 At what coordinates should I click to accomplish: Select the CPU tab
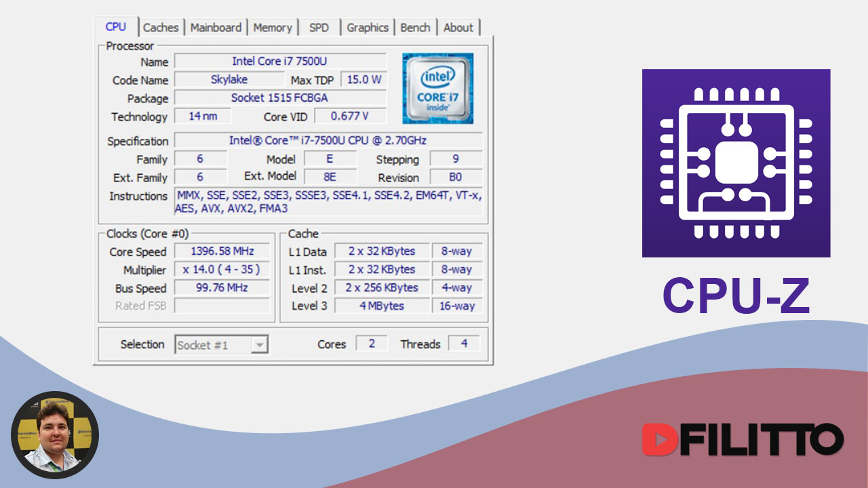(117, 27)
